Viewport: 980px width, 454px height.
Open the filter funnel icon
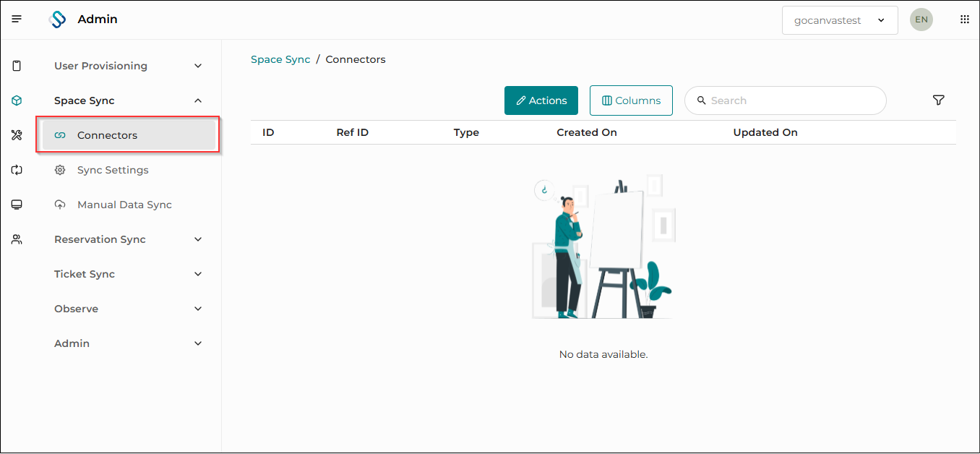click(939, 100)
